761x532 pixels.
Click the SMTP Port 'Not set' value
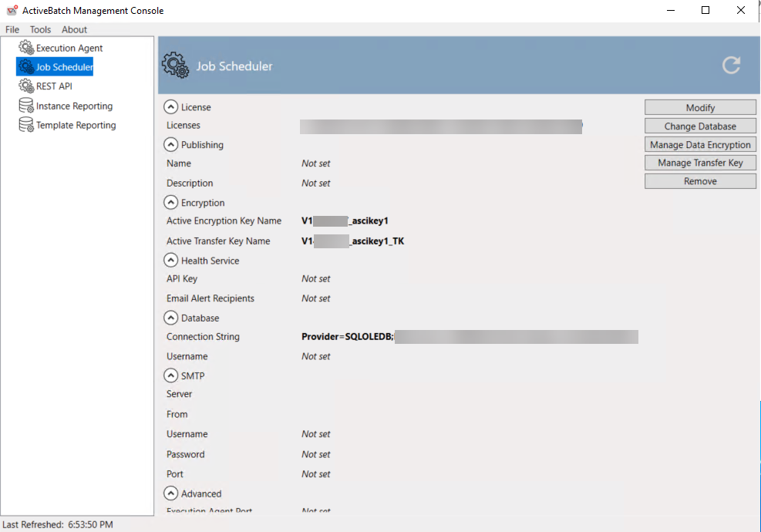point(316,474)
